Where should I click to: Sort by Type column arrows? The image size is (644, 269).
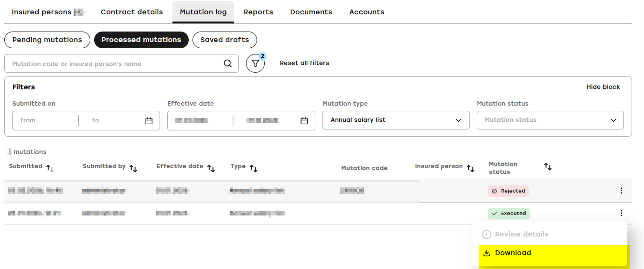click(254, 168)
